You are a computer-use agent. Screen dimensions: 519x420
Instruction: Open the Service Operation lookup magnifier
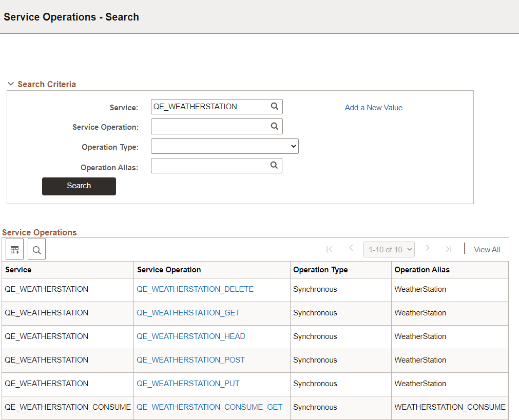pos(275,126)
